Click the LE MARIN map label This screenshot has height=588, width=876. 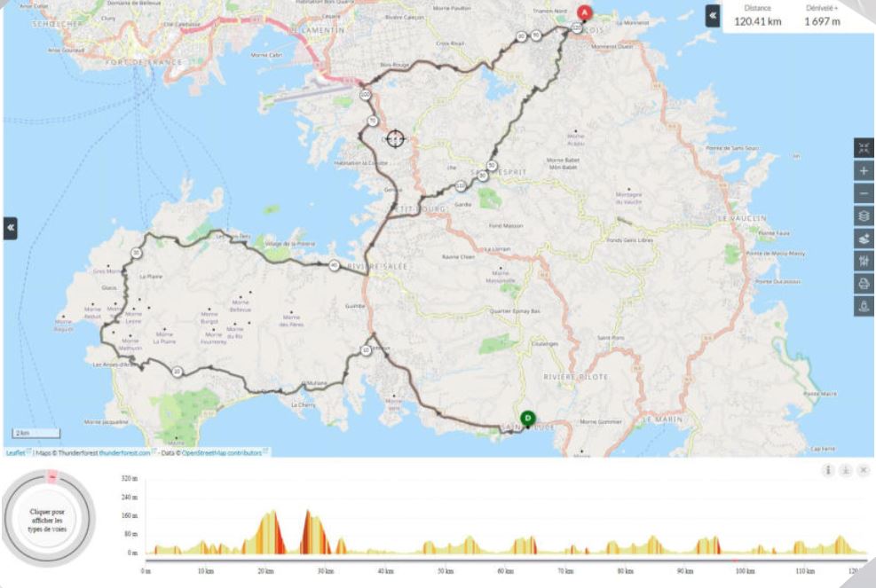[x=663, y=419]
